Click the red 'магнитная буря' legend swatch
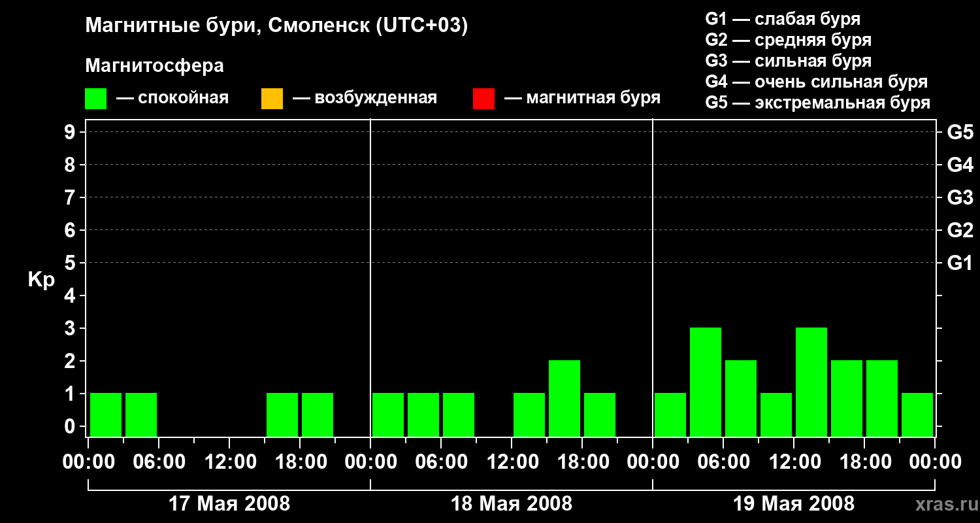This screenshot has width=980, height=523. click(483, 99)
